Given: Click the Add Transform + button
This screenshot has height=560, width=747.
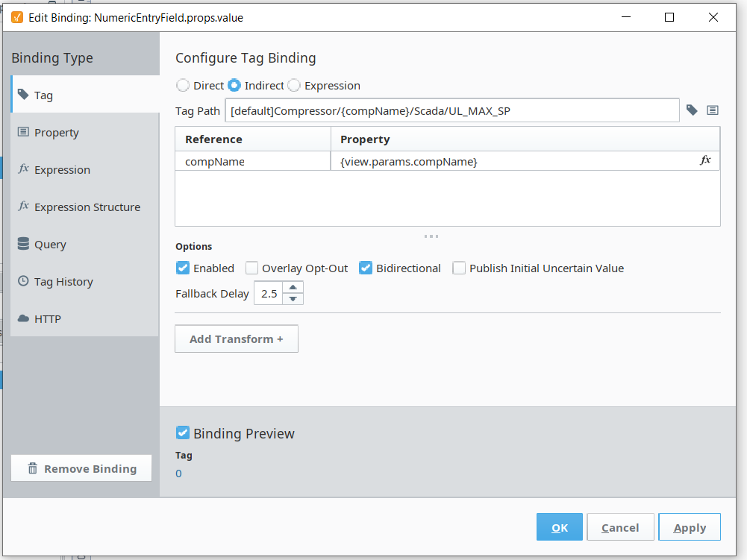Looking at the screenshot, I should click(237, 339).
